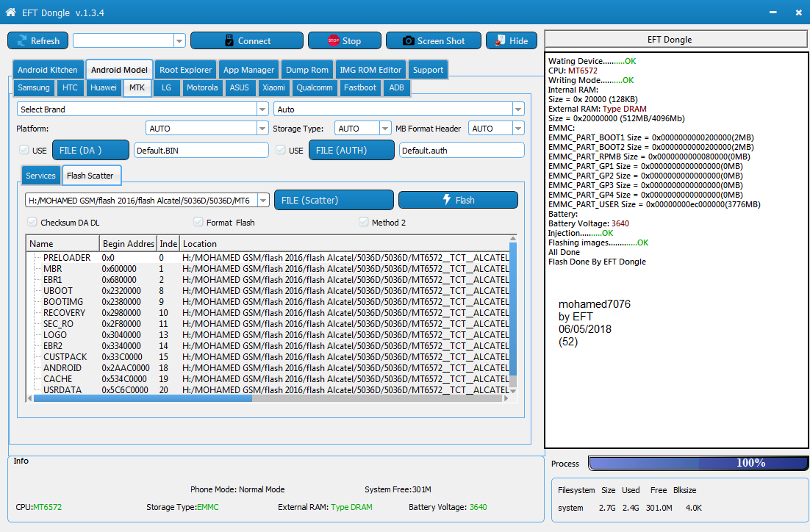Click the Default.auth input field
This screenshot has height=532, width=810.
462,151
